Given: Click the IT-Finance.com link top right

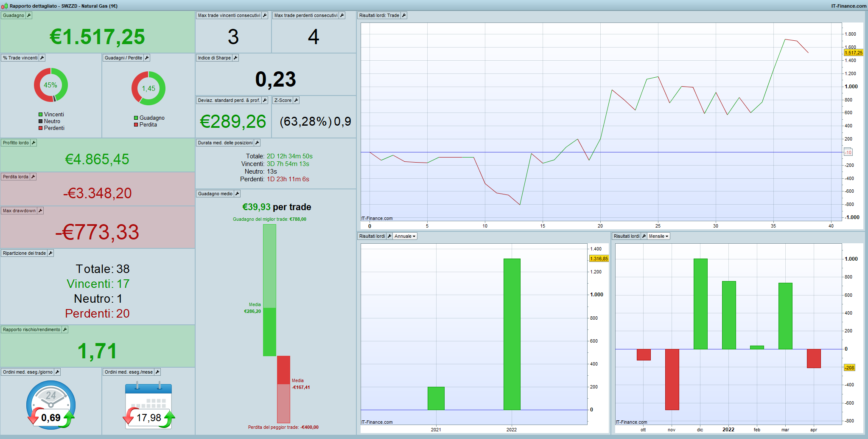Looking at the screenshot, I should [x=848, y=6].
